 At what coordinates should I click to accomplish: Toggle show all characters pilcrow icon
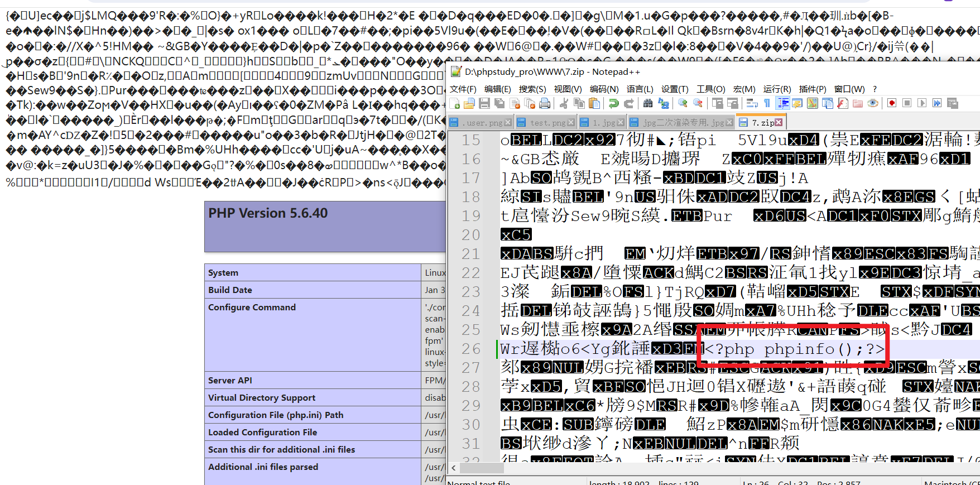(x=767, y=103)
